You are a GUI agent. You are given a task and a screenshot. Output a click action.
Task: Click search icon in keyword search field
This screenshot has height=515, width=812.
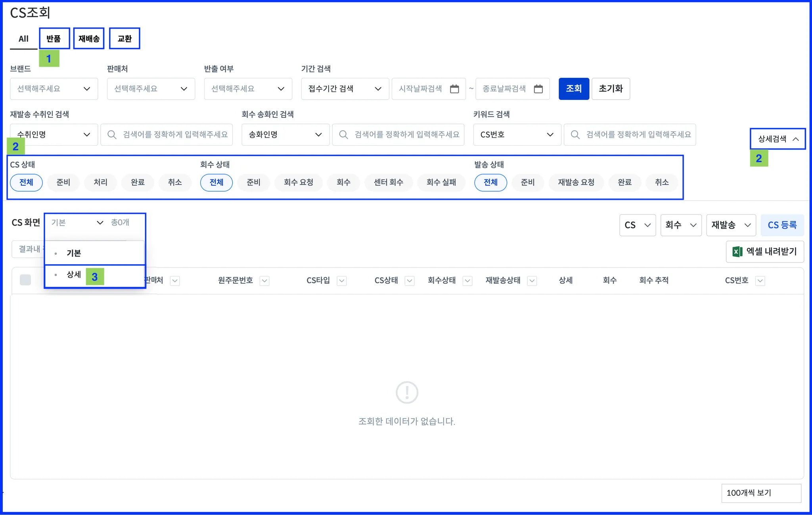575,135
